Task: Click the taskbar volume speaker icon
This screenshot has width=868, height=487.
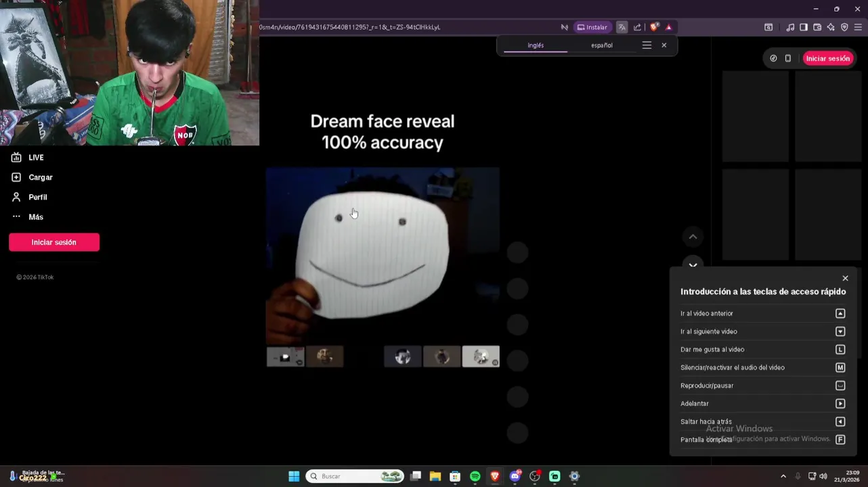Action: [x=823, y=476]
